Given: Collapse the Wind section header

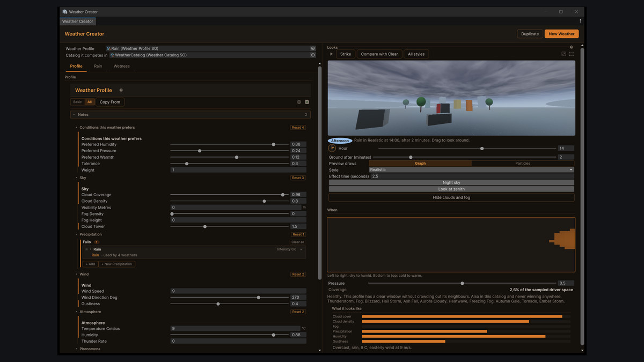Looking at the screenshot, I should [x=84, y=274].
